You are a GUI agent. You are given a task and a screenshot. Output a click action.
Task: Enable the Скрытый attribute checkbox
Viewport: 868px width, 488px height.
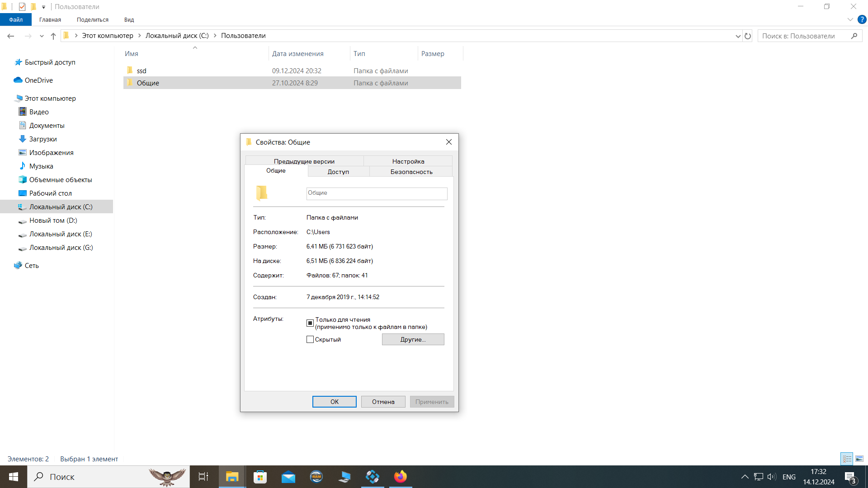coord(310,339)
